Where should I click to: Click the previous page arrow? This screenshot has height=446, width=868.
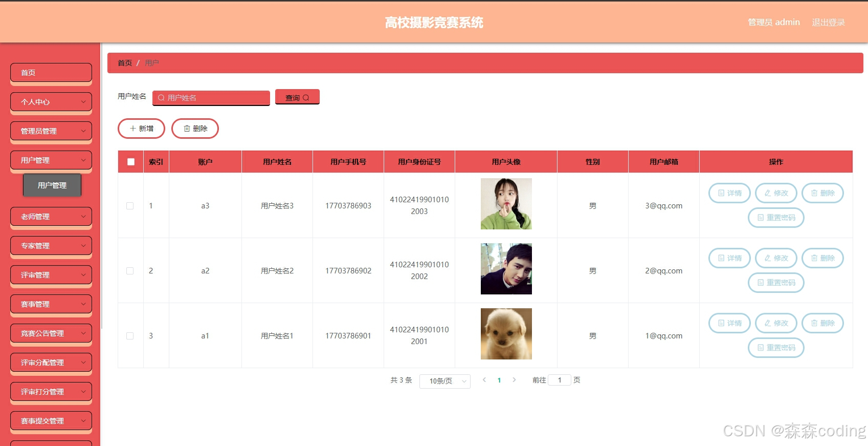tap(484, 380)
